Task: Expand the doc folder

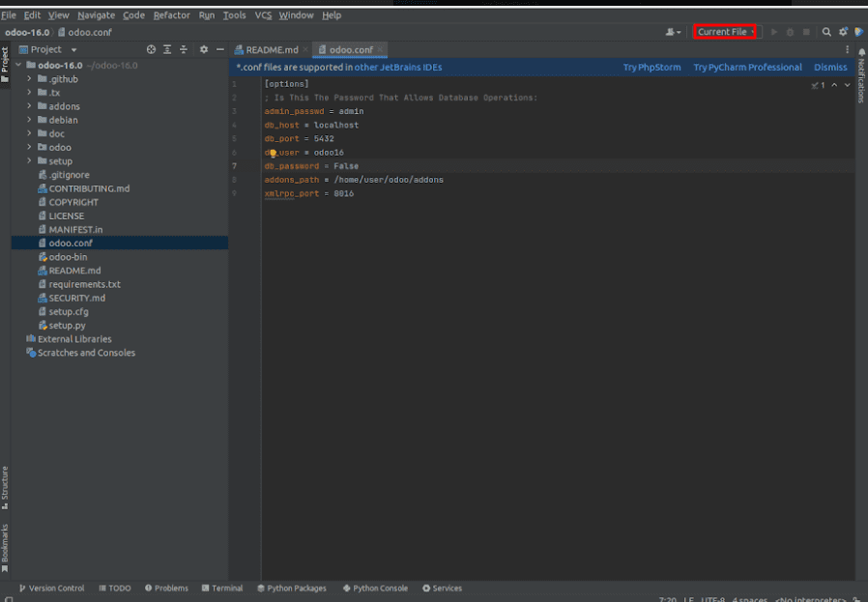Action: (x=29, y=133)
